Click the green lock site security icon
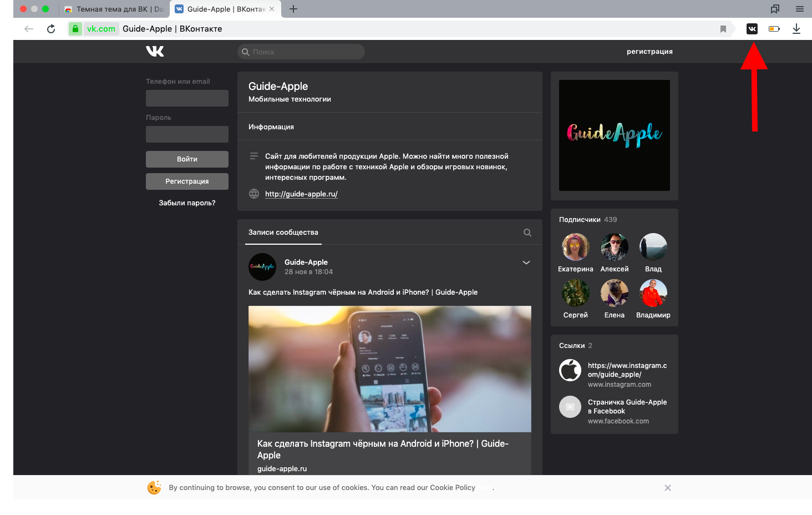Viewport: 812px width, 515px height. [x=75, y=29]
